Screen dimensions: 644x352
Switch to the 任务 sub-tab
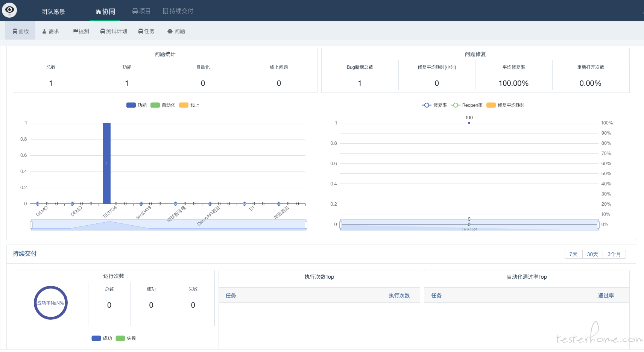pyautogui.click(x=146, y=31)
